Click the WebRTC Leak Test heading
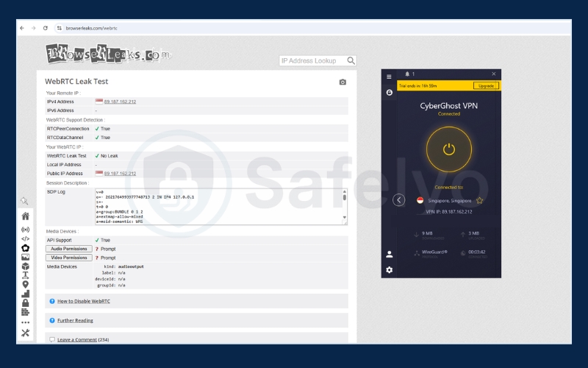The width and height of the screenshot is (588, 368). point(76,82)
